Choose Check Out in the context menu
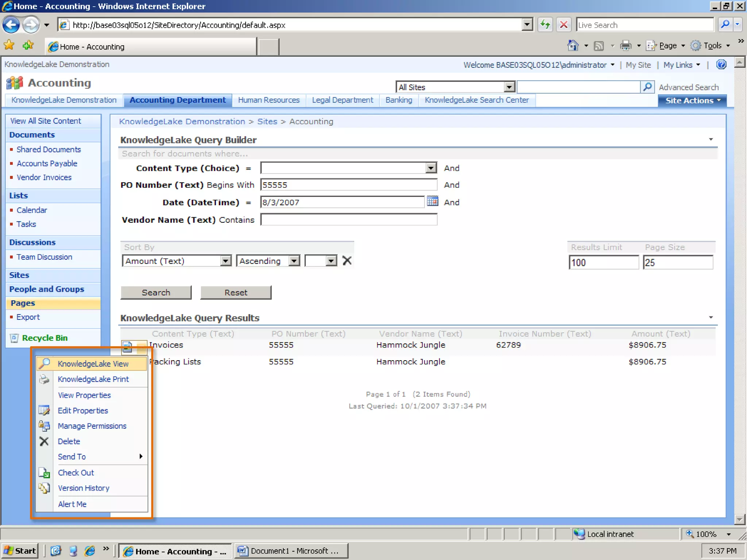The width and height of the screenshot is (747, 560). coord(76,472)
